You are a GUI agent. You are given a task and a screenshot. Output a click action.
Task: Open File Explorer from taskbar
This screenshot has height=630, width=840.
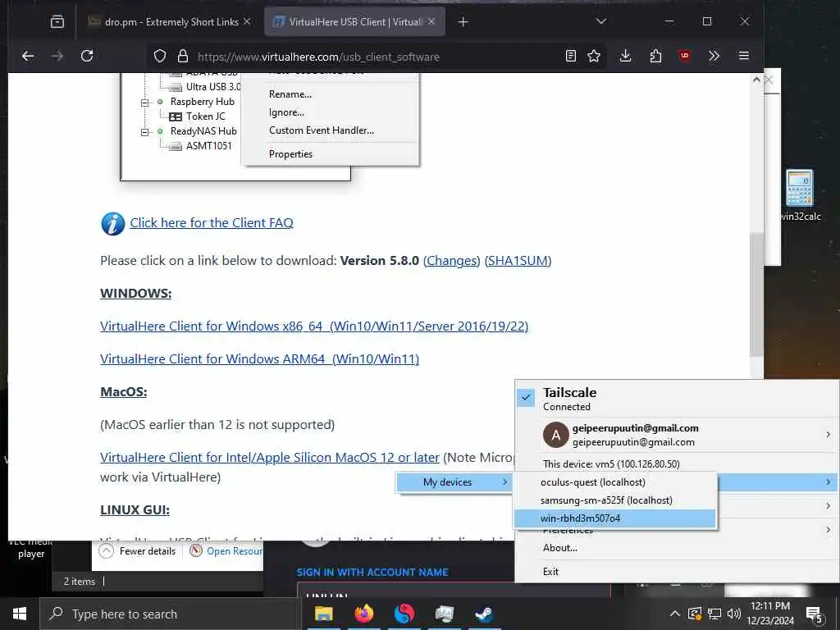pos(323,614)
